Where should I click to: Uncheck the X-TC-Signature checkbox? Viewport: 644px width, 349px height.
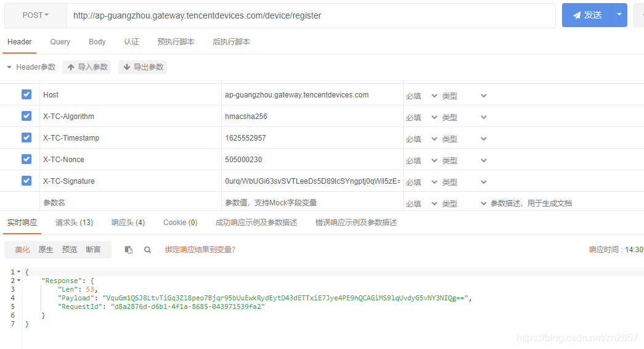coord(26,181)
